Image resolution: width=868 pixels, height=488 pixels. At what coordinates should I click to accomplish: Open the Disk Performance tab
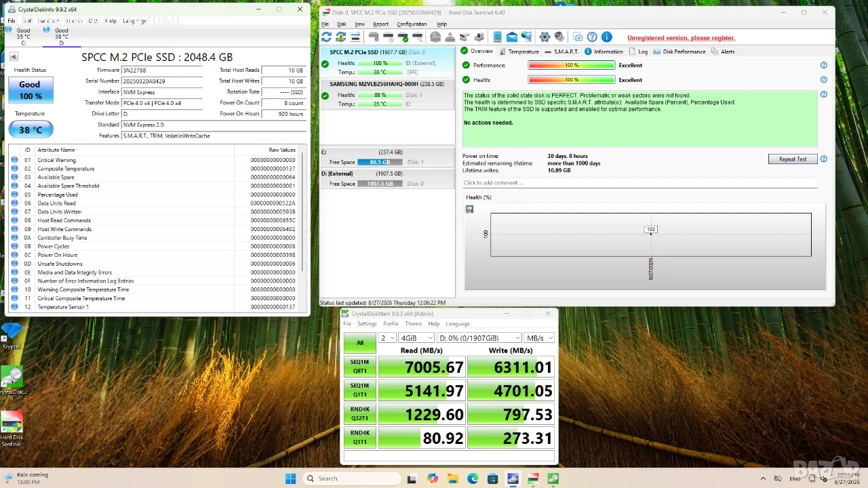679,52
